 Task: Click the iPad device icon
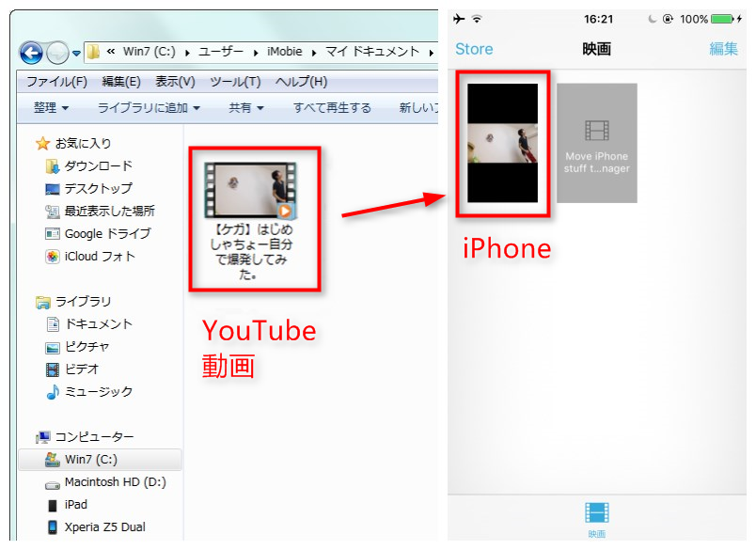point(52,505)
